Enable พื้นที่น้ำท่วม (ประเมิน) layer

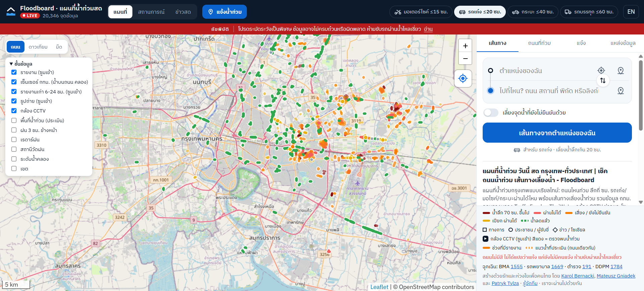14,120
